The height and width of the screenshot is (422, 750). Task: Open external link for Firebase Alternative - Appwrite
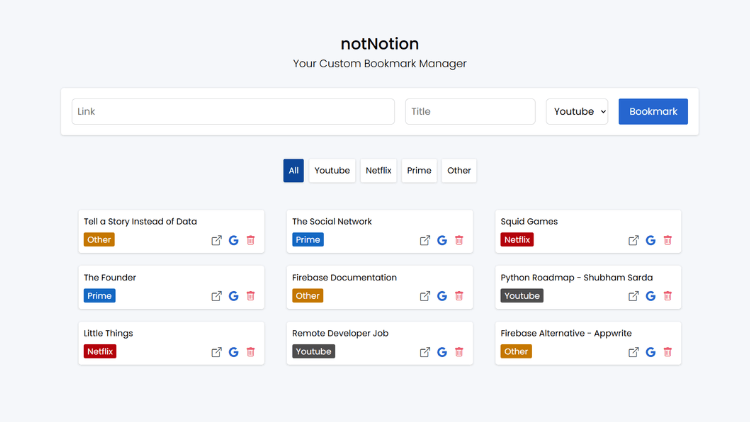pyautogui.click(x=633, y=352)
